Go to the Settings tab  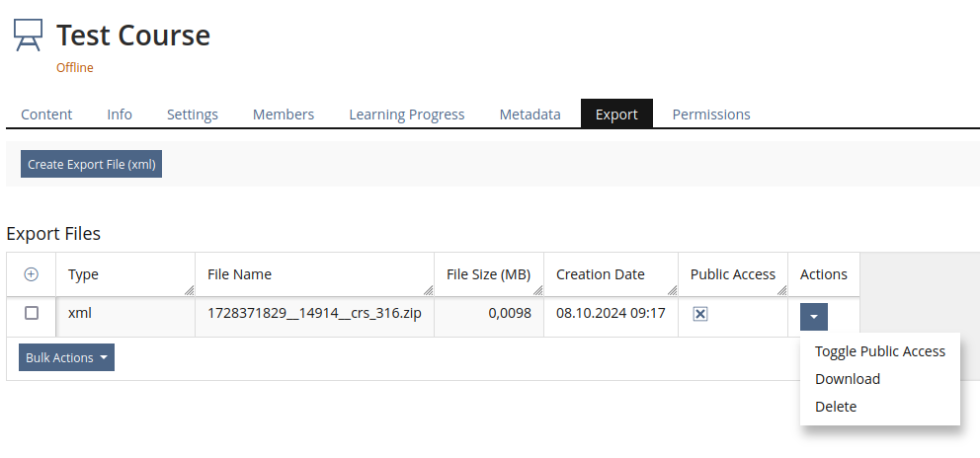(x=192, y=114)
